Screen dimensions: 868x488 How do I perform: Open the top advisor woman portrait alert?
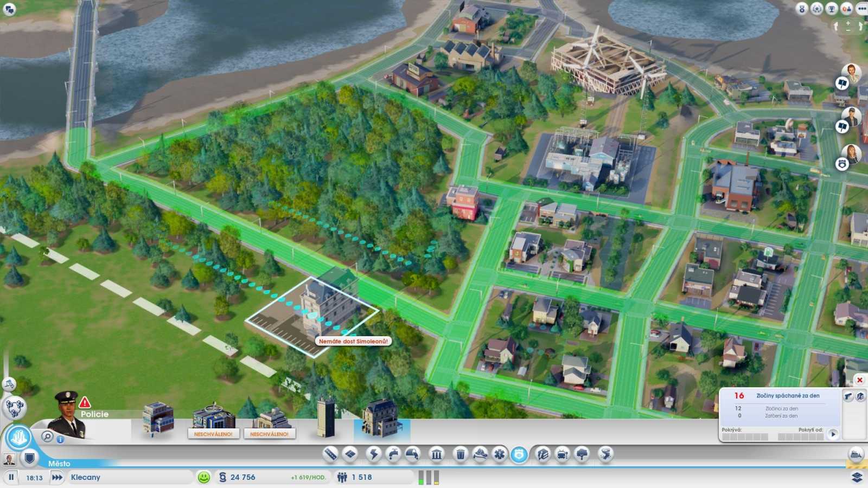pyautogui.click(x=851, y=74)
